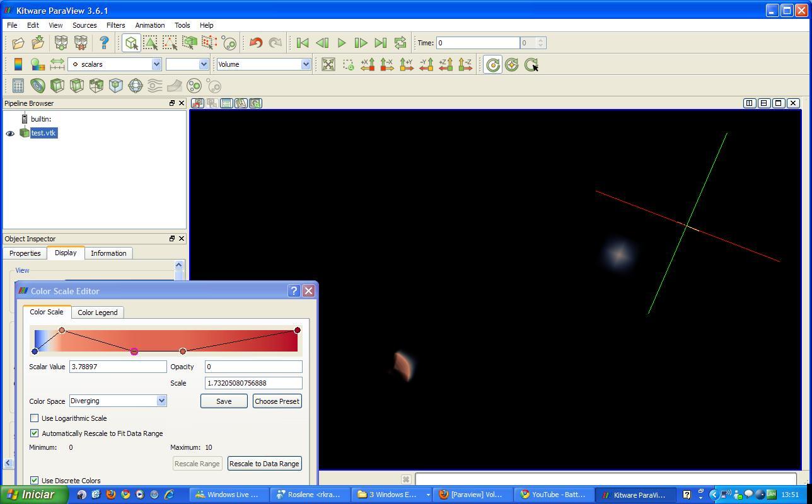Click Zoom to box icon
This screenshot has height=504, width=812.
348,64
